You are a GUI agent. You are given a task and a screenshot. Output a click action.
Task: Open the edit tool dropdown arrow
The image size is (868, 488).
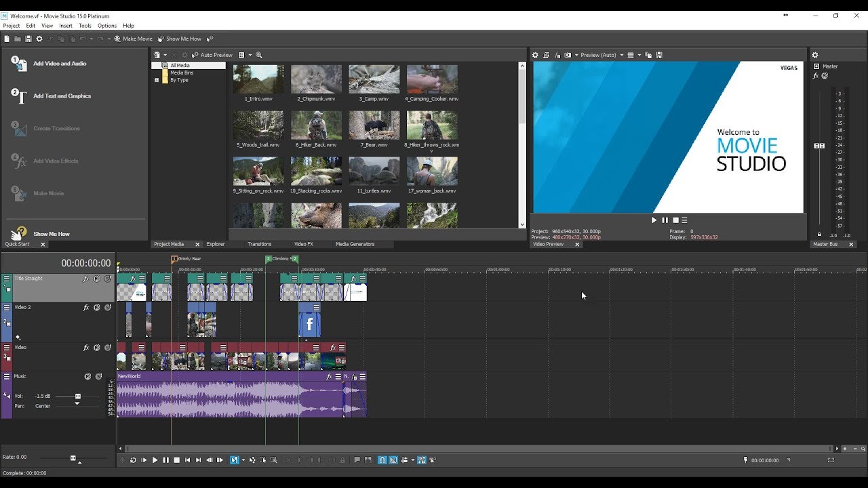(243, 460)
